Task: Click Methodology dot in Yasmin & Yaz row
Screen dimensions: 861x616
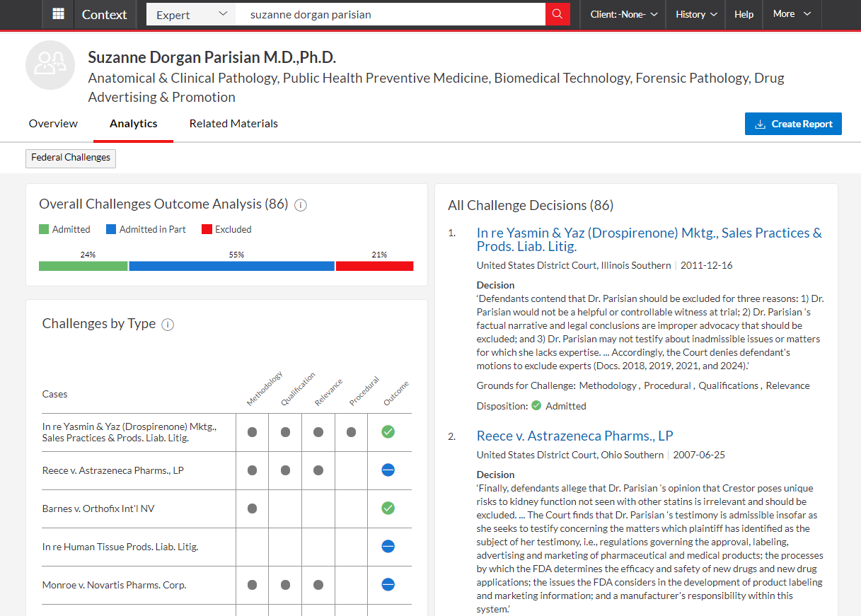Action: pyautogui.click(x=252, y=432)
